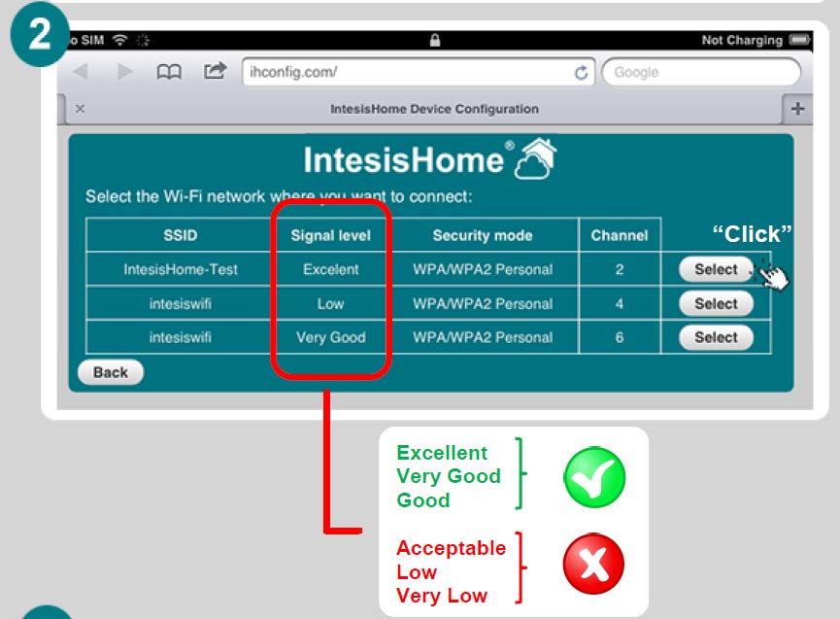Click the Wi-Fi status bar icon
Viewport: 840px width, 619px height.
tap(120, 40)
